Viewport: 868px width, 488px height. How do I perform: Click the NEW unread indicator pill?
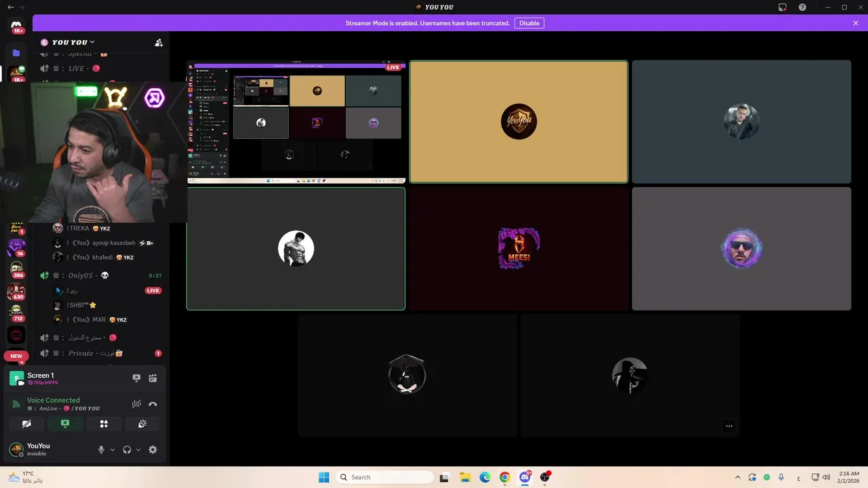(16, 356)
